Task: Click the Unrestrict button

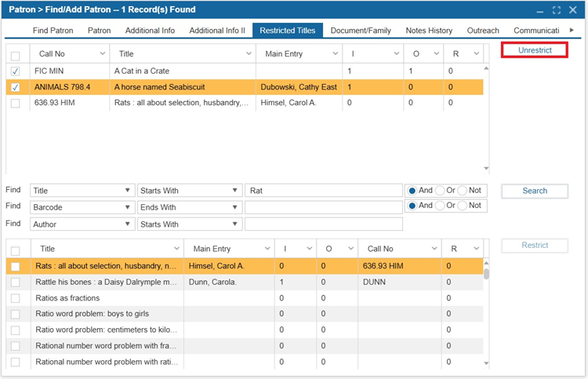Action: tap(535, 50)
